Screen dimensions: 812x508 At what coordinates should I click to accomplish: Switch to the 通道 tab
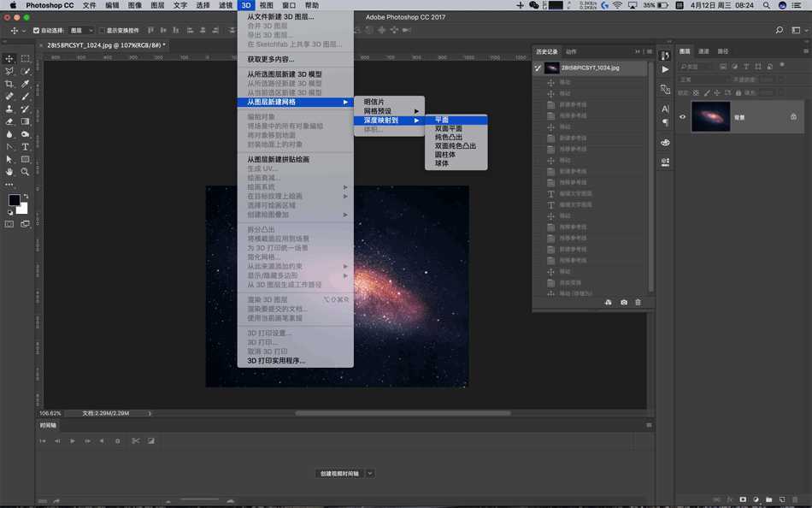tap(703, 51)
